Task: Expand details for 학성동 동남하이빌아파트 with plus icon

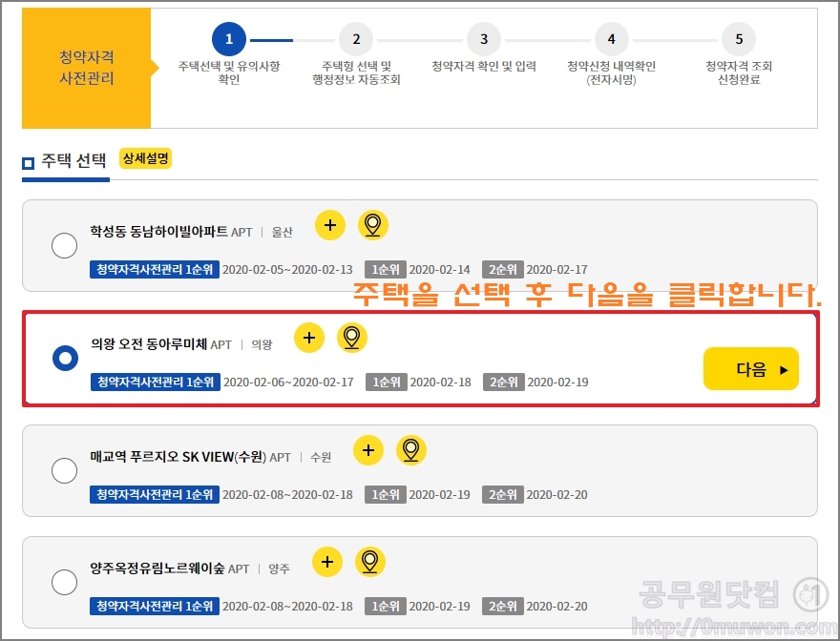Action: pos(330,225)
